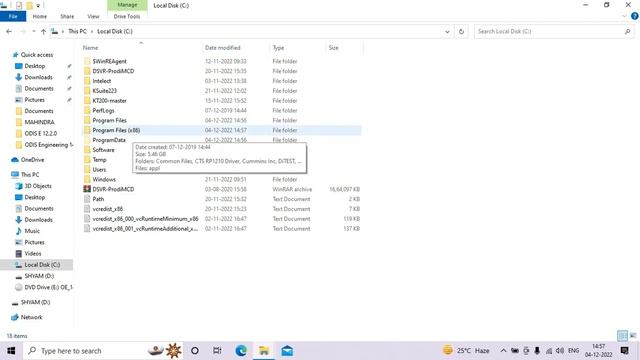Click ENG language indicator in tray
The image size is (640, 360).
pos(573,351)
